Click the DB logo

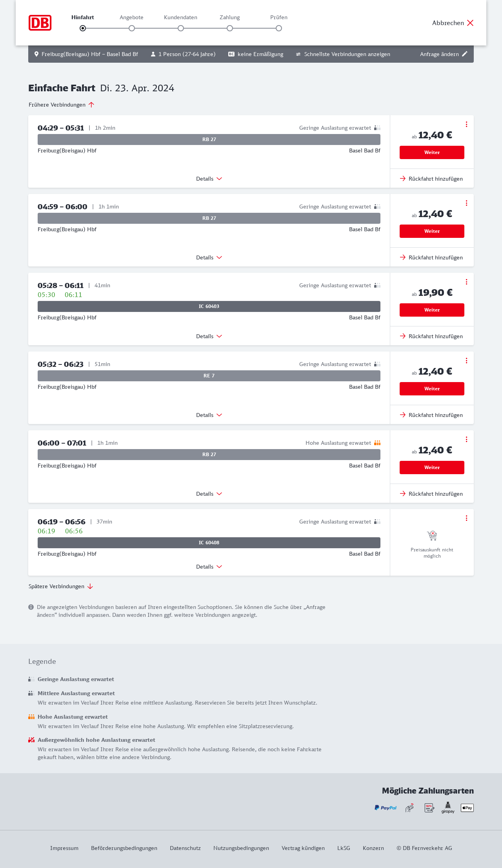(40, 23)
